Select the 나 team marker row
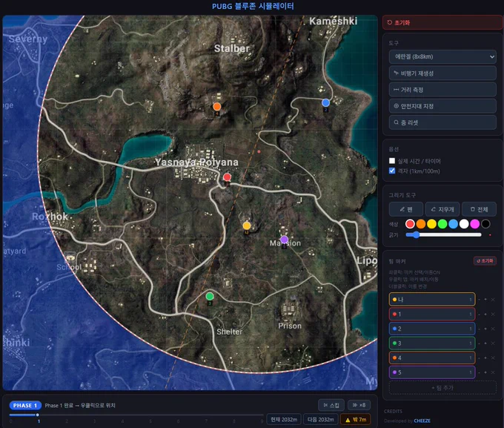This screenshot has width=504, height=428. (432, 299)
